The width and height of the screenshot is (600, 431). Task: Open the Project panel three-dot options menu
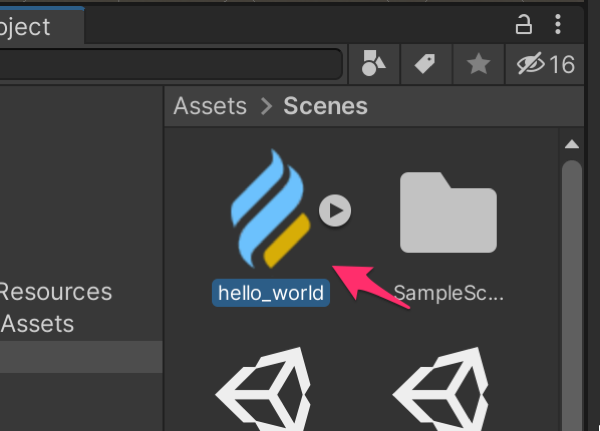[x=559, y=24]
